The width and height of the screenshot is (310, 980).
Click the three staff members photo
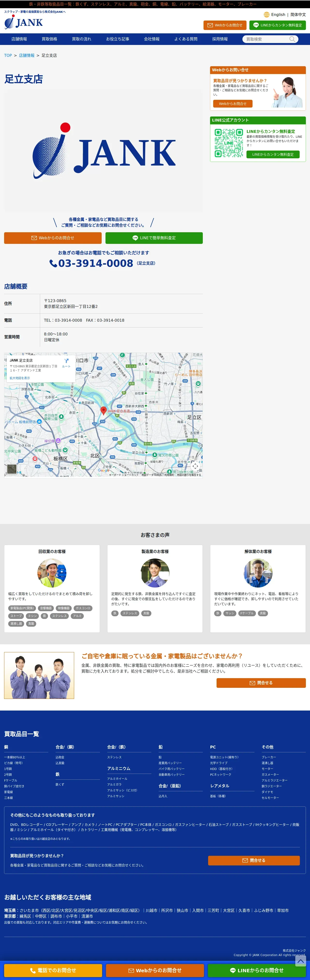tap(39, 675)
